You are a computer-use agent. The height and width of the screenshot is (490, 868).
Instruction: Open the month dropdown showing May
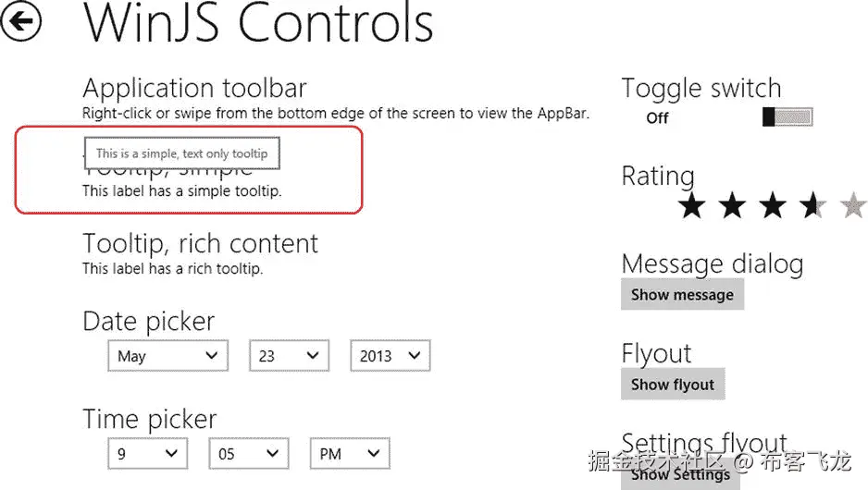pyautogui.click(x=167, y=356)
